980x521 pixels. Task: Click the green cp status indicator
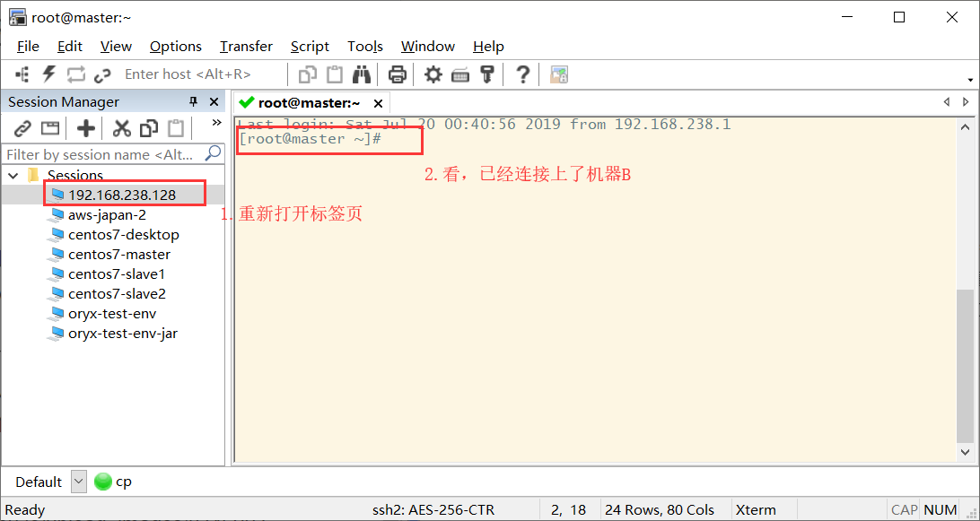(x=102, y=482)
